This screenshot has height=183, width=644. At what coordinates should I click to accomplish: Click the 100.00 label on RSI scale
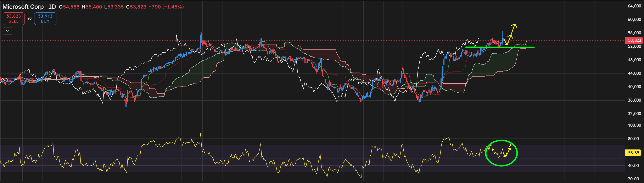point(634,125)
